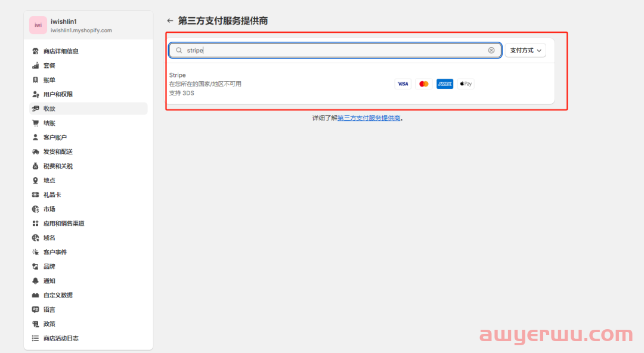Screen dimensions: 644x353
Task: Open the 第三方支付服务提供商 help link
Action: [x=369, y=118]
